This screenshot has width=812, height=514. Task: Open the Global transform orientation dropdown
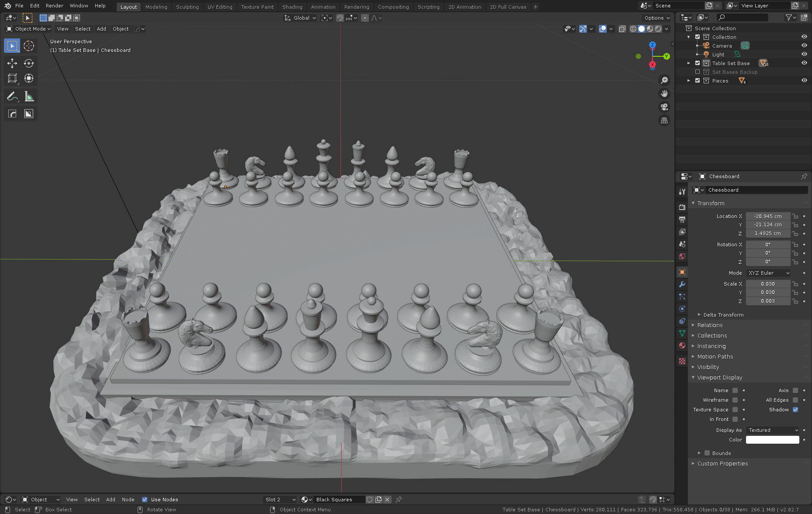[300, 18]
